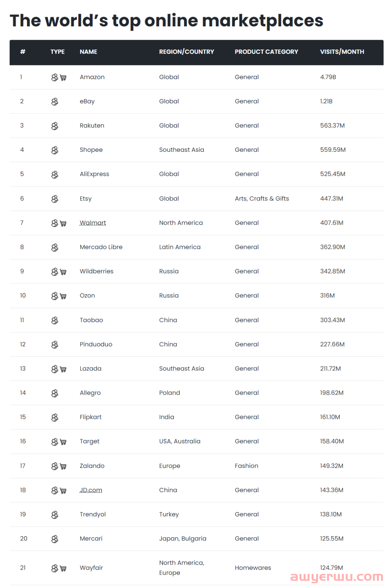Click the REGION/COUNTRY column header
Screen dimensions: 390x588
click(187, 52)
